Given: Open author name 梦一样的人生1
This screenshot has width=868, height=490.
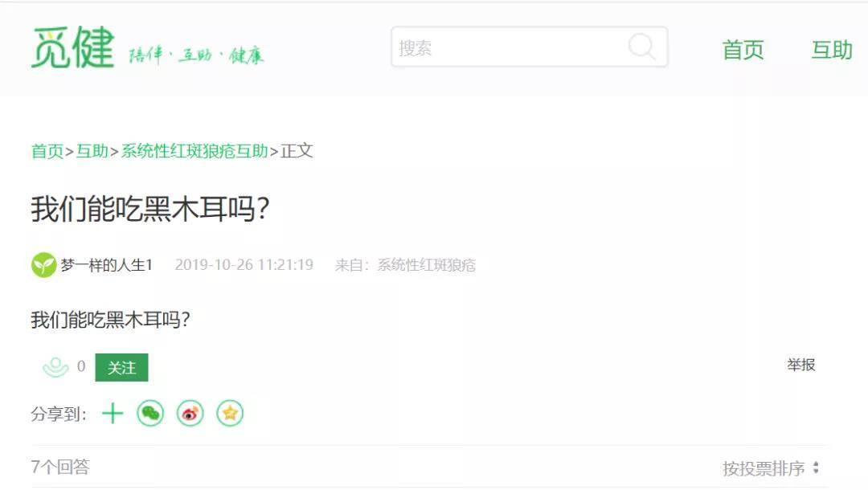Looking at the screenshot, I should point(106,265).
